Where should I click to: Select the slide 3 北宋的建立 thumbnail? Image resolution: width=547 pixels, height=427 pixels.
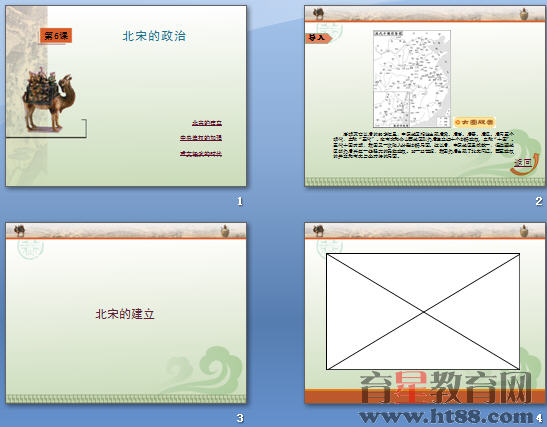coord(126,313)
